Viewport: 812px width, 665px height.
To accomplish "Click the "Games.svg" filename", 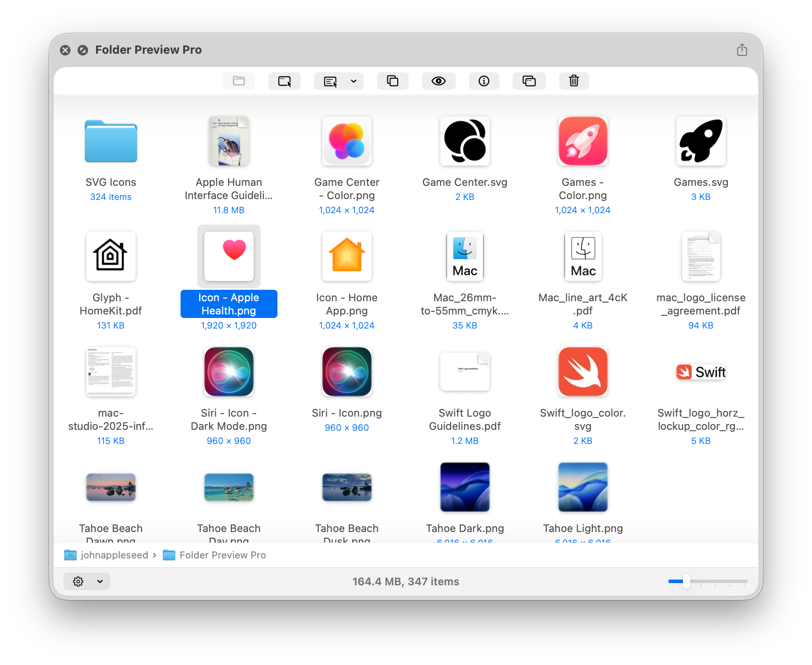I will 701,182.
